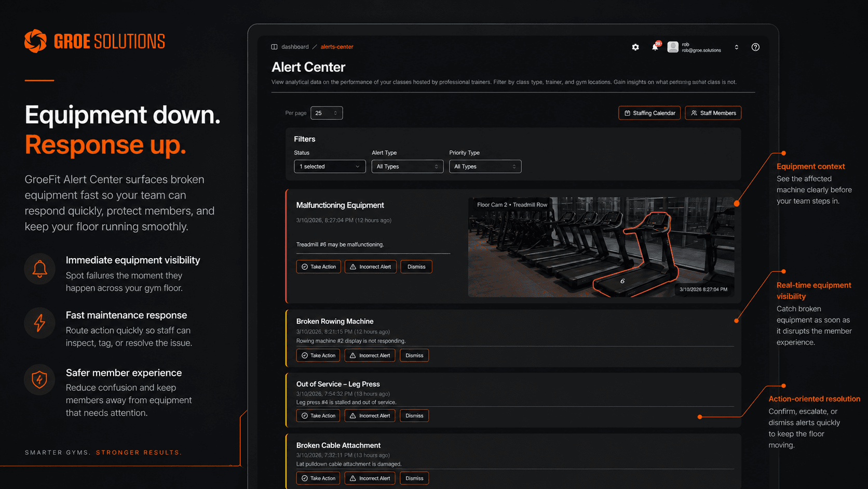Click the shield safer member icon
This screenshot has width=868, height=489.
(x=39, y=380)
